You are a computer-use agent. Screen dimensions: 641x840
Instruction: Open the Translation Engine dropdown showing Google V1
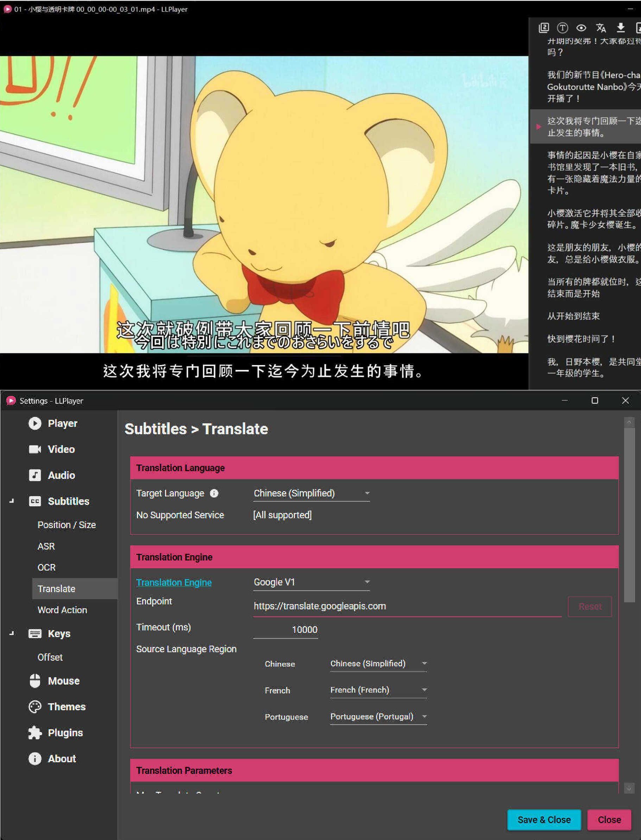(x=311, y=582)
